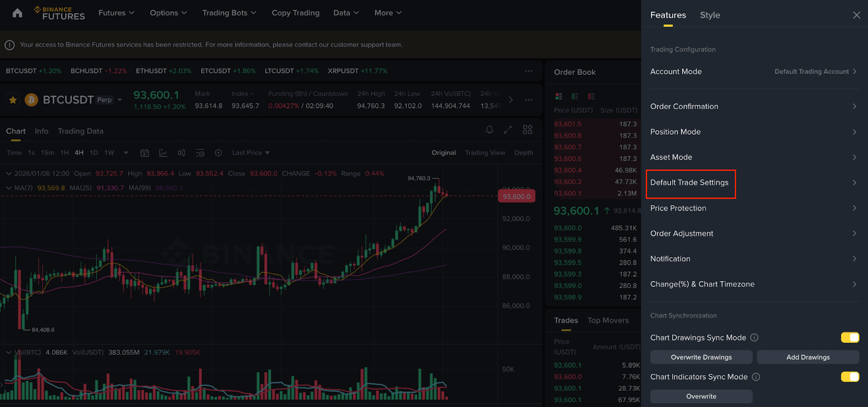
Task: Show the combined order book view
Action: [559, 96]
